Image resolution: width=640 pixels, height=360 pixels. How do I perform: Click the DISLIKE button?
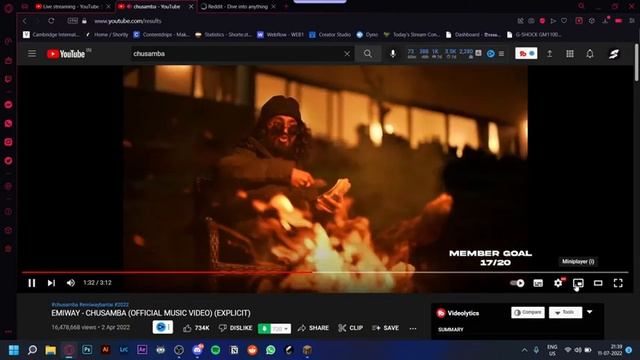point(235,328)
